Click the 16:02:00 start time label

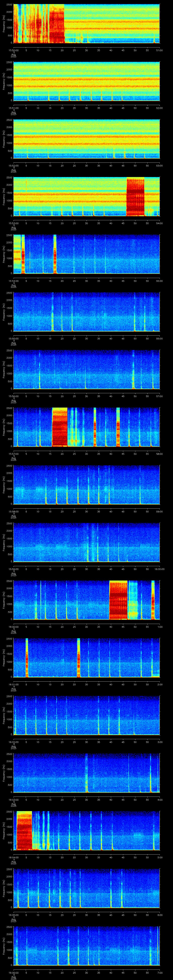tap(13, 742)
